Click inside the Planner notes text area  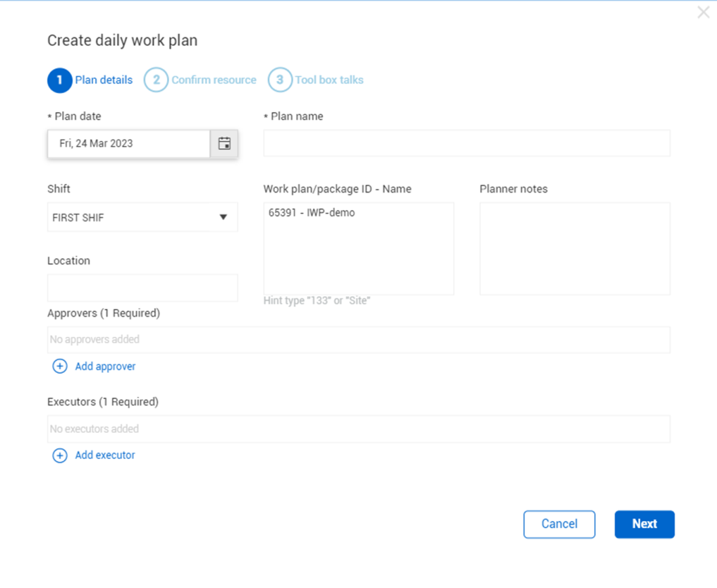click(x=574, y=248)
